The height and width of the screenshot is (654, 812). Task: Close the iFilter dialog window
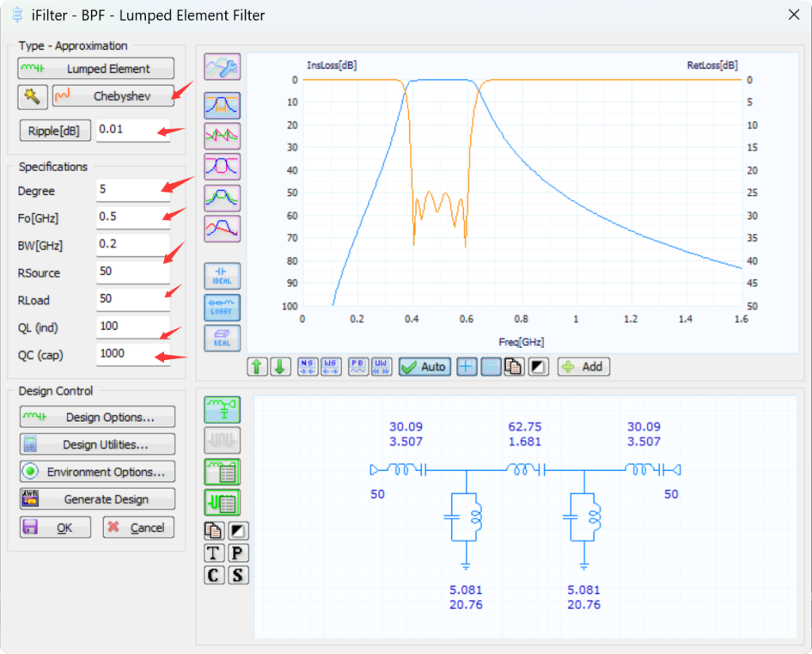pyautogui.click(x=794, y=14)
